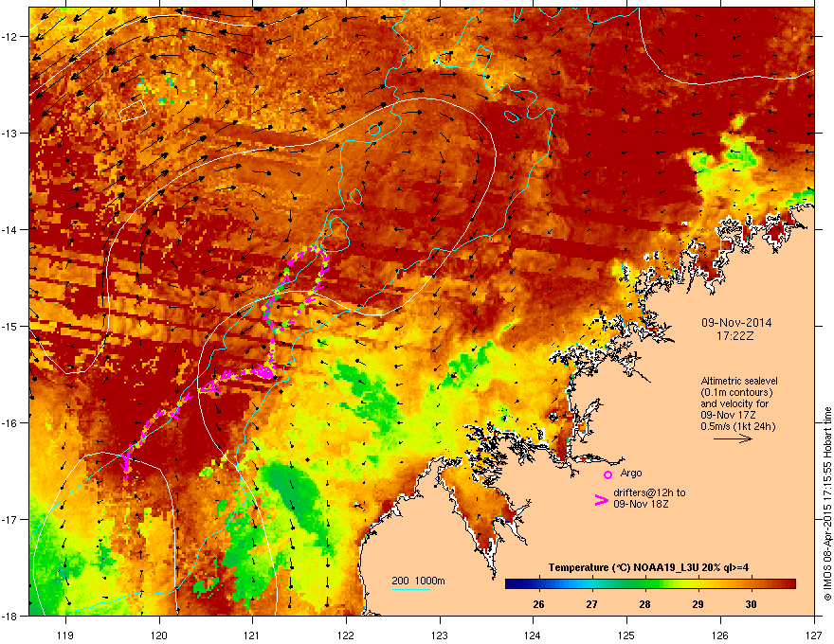Click the 'and velocity for' caption line
The image size is (834, 644).
coord(734,403)
